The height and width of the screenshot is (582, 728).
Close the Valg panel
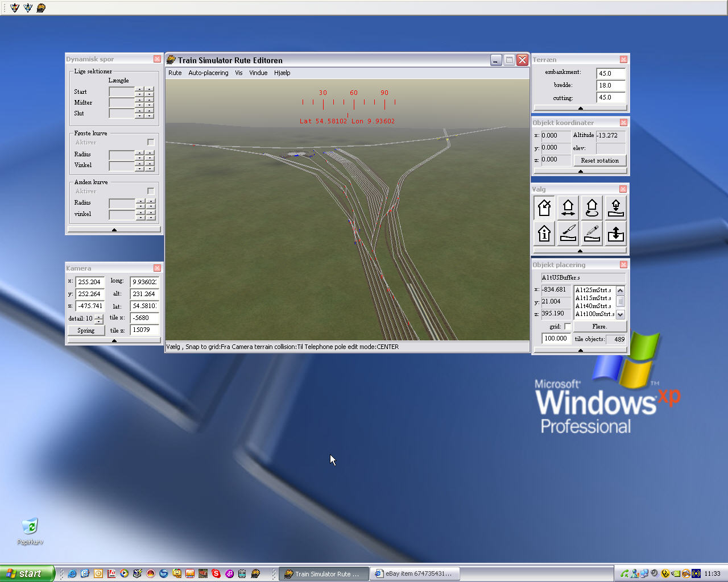[x=623, y=189]
